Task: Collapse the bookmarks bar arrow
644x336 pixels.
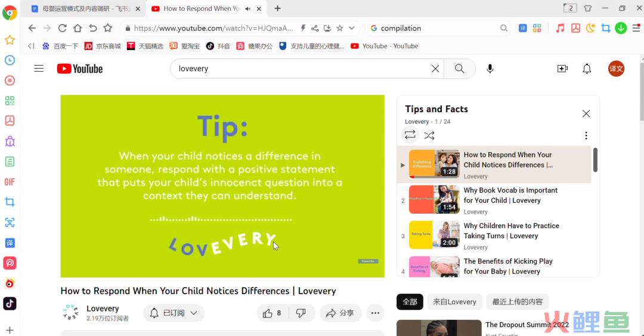Action: [x=31, y=46]
